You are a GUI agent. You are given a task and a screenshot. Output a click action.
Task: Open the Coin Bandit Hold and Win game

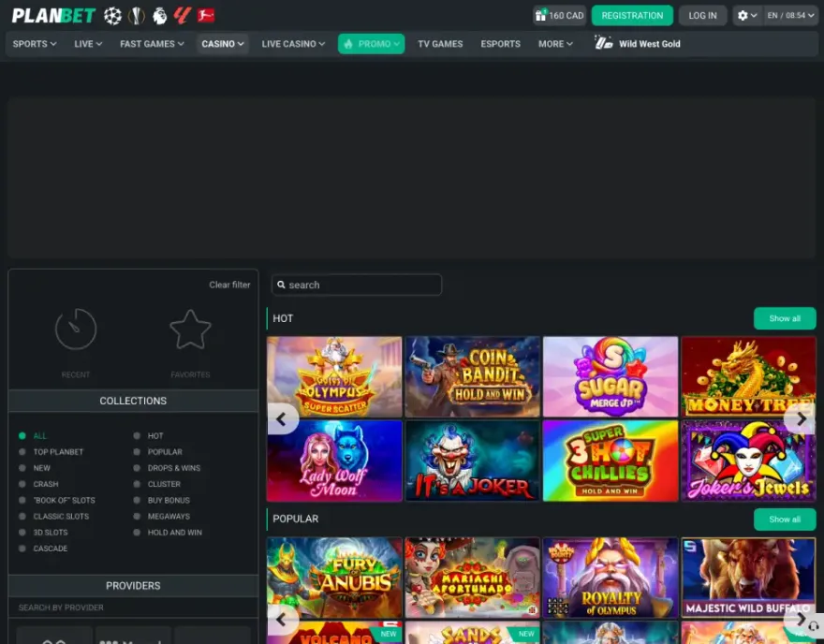(x=473, y=376)
